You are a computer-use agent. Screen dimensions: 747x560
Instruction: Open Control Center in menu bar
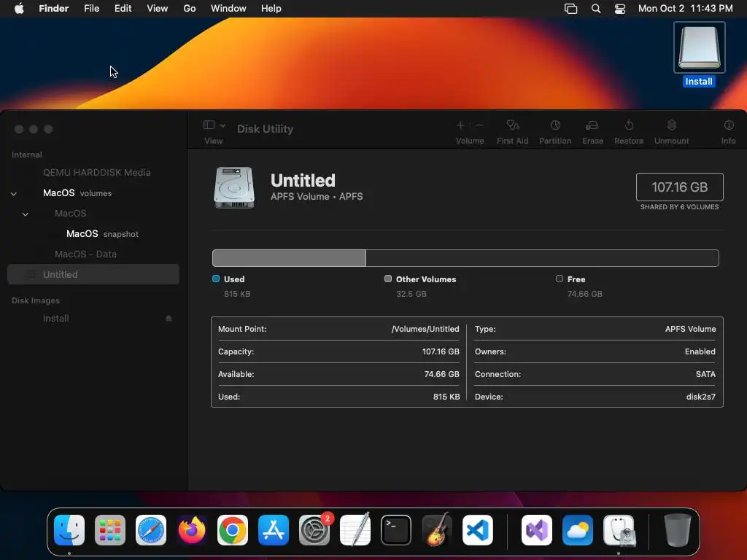click(620, 9)
